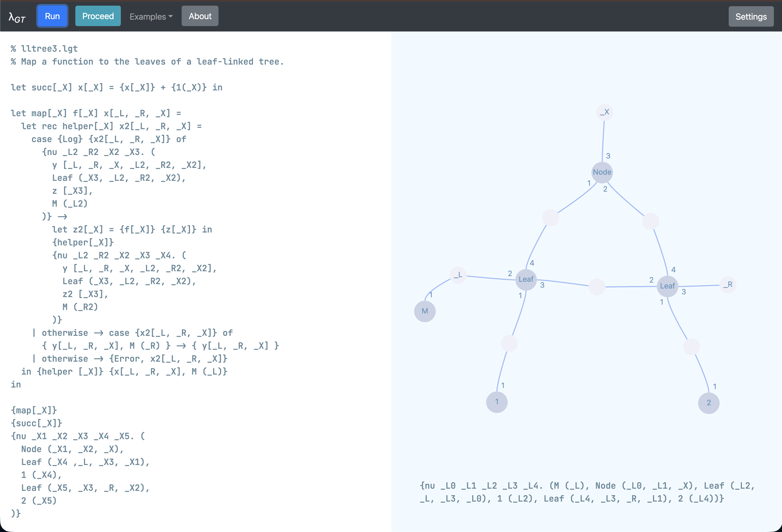Image resolution: width=782 pixels, height=532 pixels.
Task: Open the Examples dropdown menu
Action: [x=151, y=16]
